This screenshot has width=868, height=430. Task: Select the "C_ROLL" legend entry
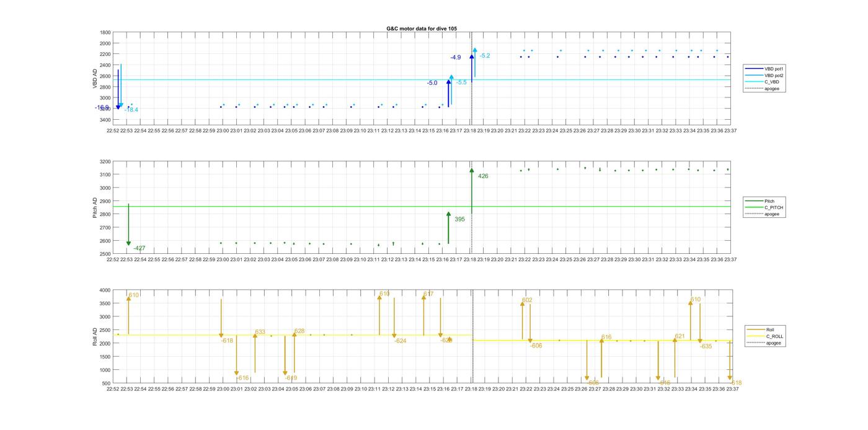click(x=765, y=337)
